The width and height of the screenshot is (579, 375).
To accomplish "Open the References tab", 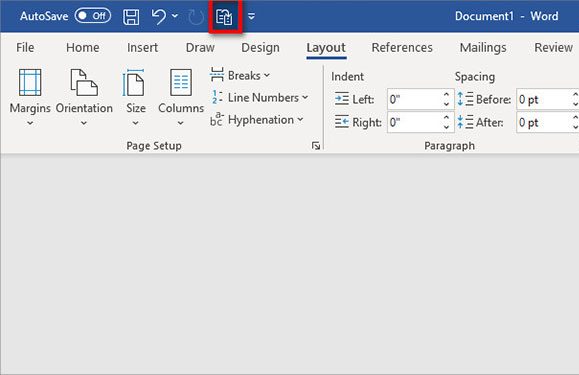I will click(402, 48).
